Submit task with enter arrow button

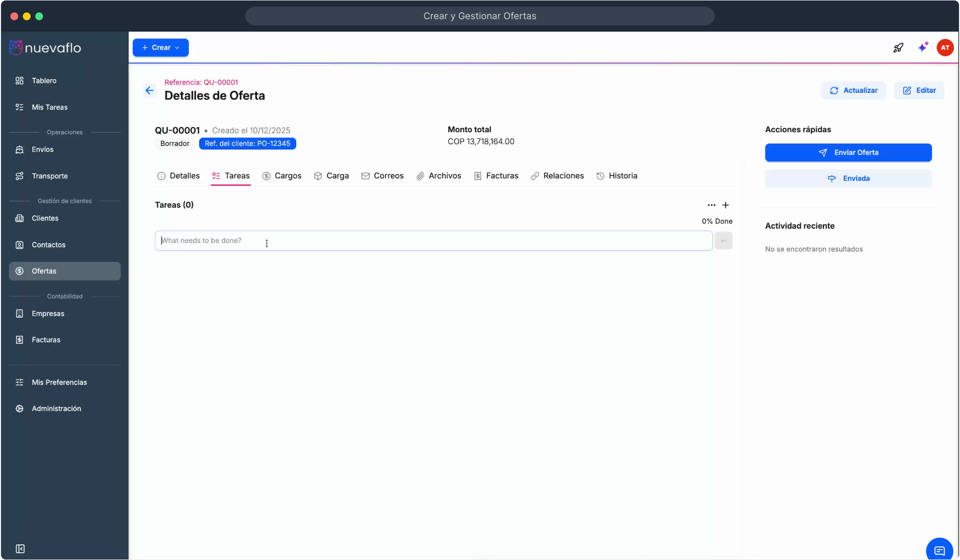723,241
